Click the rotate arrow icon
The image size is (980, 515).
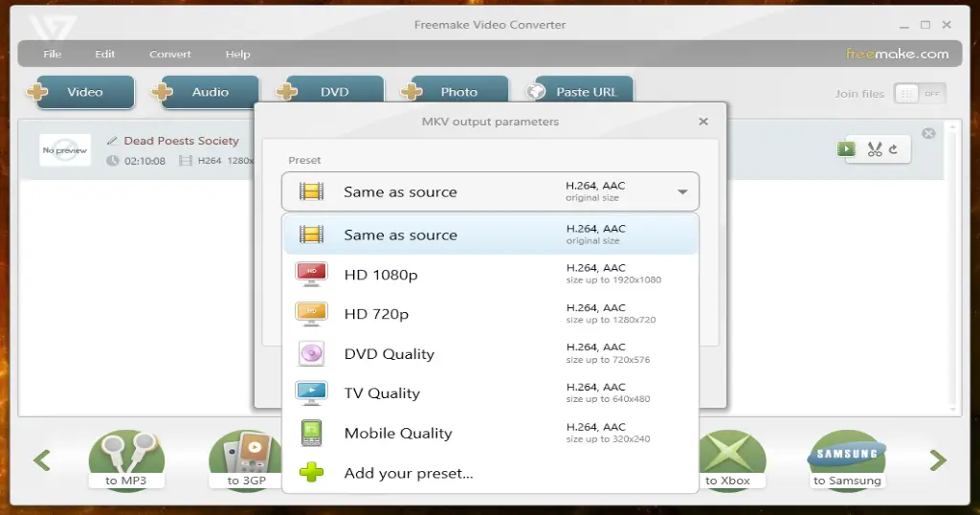(893, 148)
